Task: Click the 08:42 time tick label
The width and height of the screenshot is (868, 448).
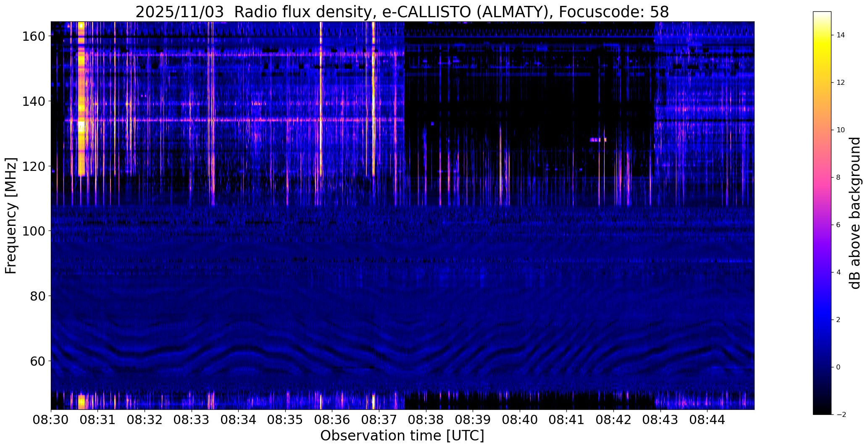Action: click(x=613, y=419)
